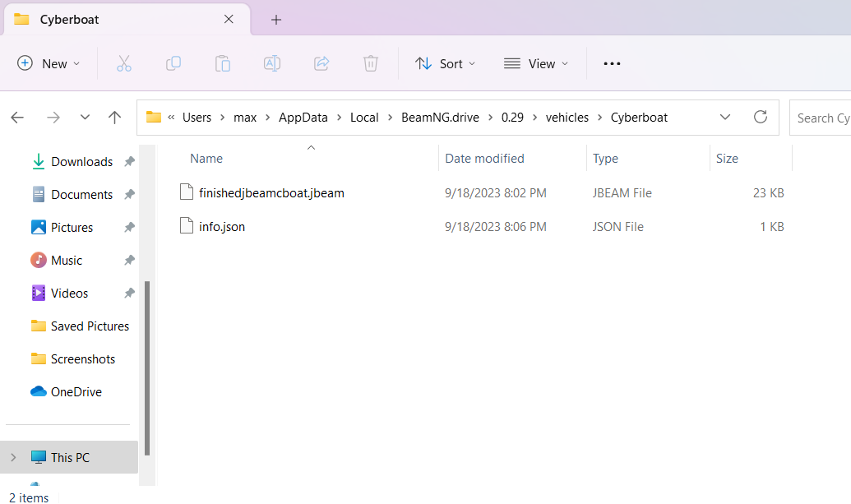Expand chevron after Users breadcrumb

[223, 118]
